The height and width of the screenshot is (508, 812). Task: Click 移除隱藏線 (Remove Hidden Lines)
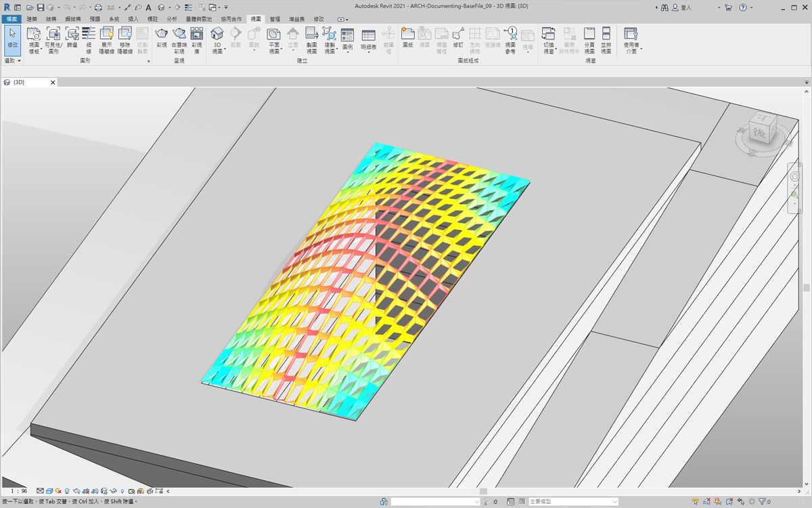click(125, 41)
